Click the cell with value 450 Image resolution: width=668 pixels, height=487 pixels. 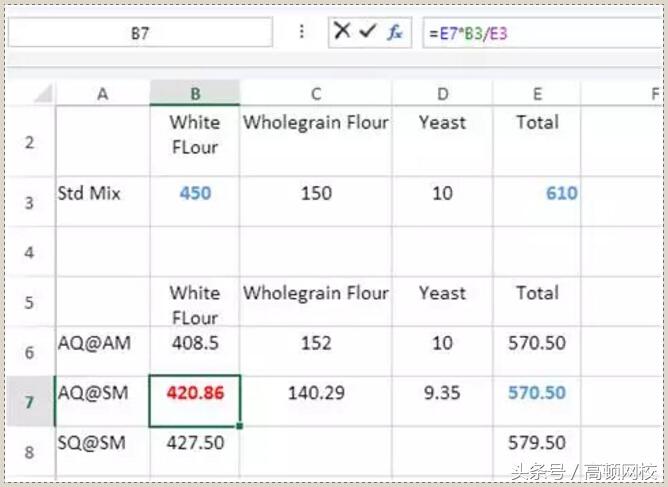pos(195,201)
